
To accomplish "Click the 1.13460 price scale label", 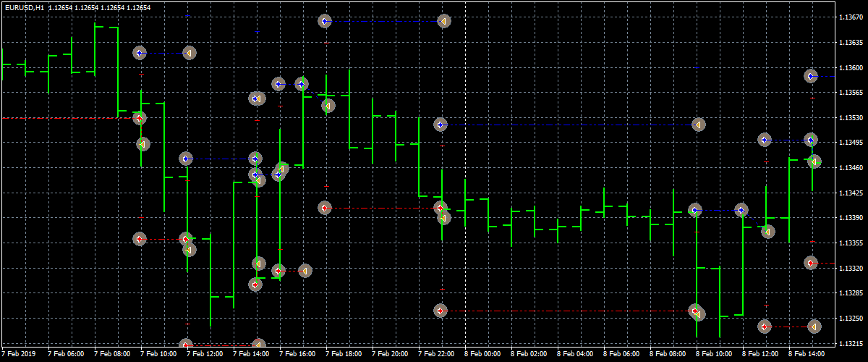I will 851,168.
